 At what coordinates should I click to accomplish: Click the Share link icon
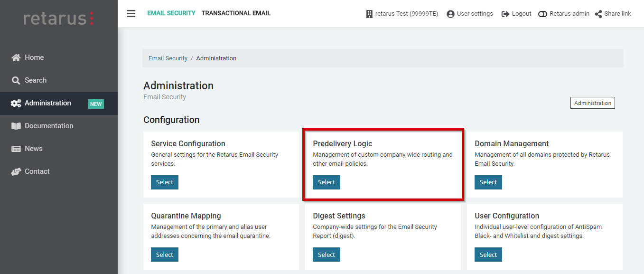[x=598, y=14]
